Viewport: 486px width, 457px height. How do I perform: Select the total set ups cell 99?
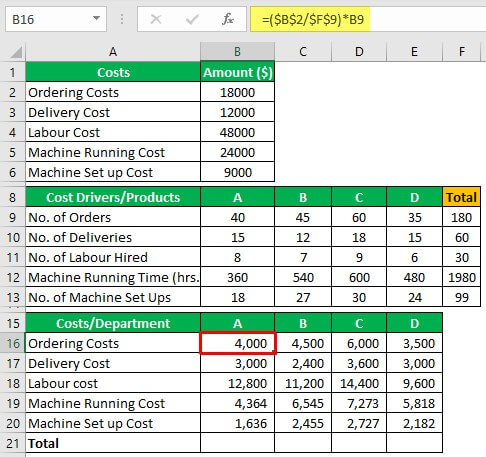462,297
